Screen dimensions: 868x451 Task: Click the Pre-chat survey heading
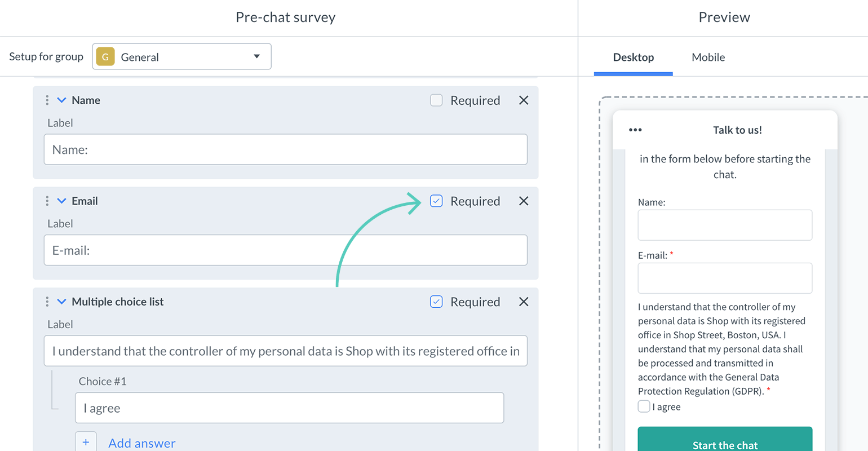point(286,17)
